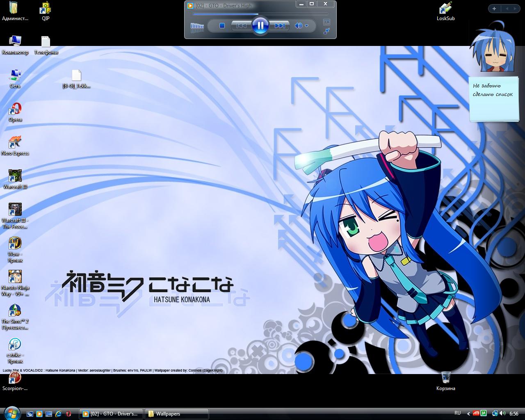
Task: Mute the Media Player speaker icon
Action: [x=298, y=25]
